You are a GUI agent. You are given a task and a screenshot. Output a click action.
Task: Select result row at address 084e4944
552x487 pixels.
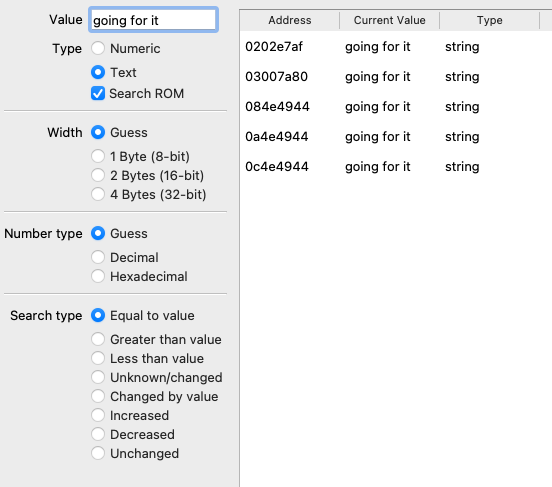click(x=396, y=106)
